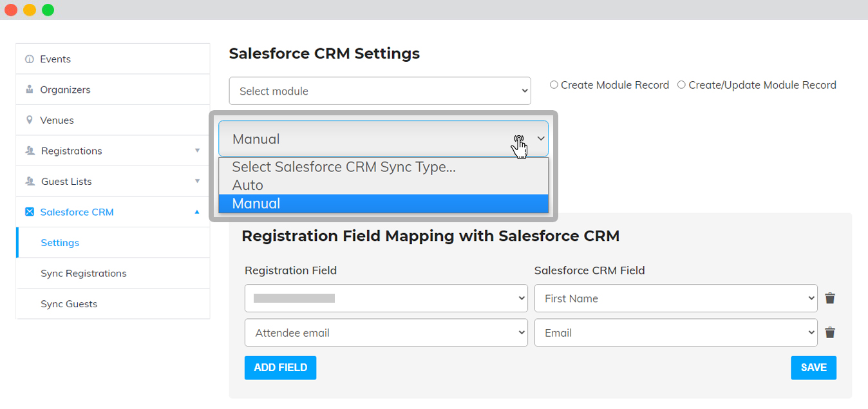Viewport: 868px width, 409px height.
Task: Expand the Registrations submenu arrow
Action: (197, 151)
